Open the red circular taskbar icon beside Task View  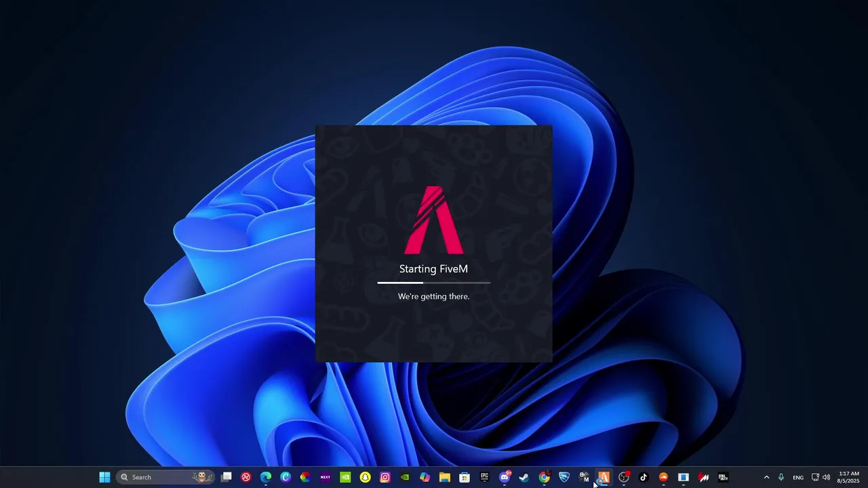(246, 477)
